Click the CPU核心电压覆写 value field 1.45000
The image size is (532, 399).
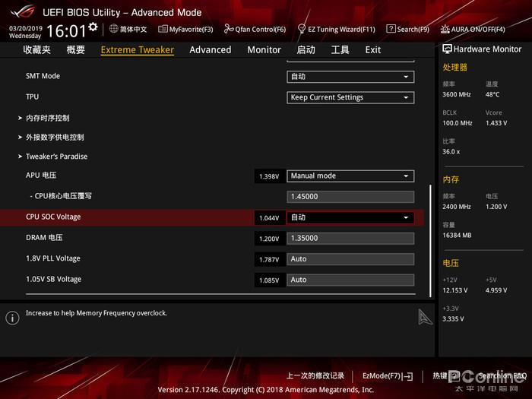coord(350,197)
